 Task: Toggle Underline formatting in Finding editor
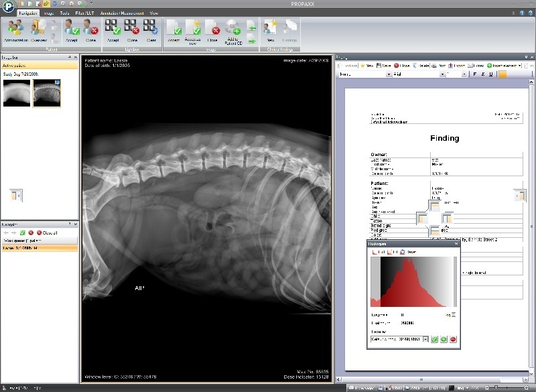coord(491,74)
